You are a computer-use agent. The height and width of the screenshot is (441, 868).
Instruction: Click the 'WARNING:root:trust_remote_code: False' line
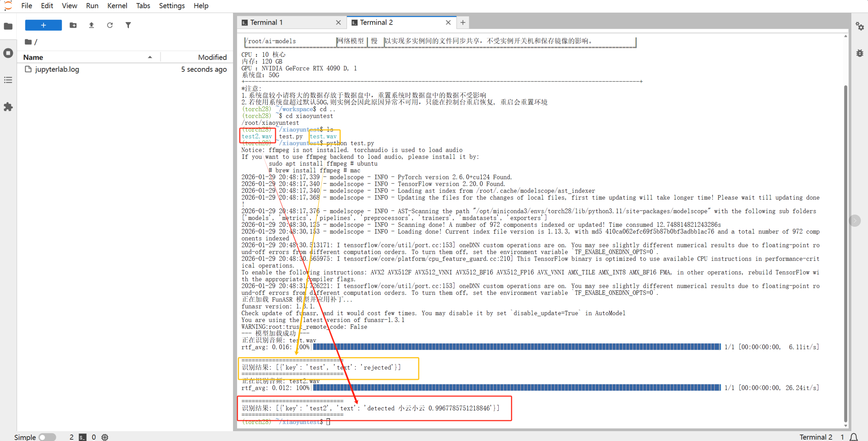click(x=304, y=327)
